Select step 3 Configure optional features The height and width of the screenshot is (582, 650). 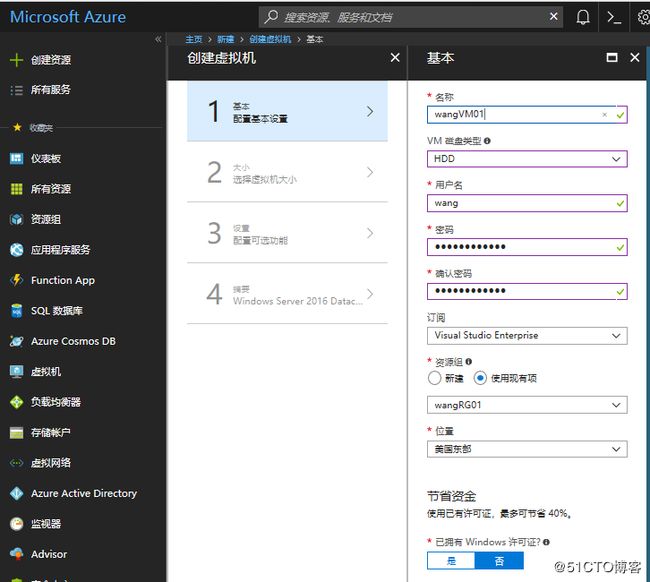point(287,233)
